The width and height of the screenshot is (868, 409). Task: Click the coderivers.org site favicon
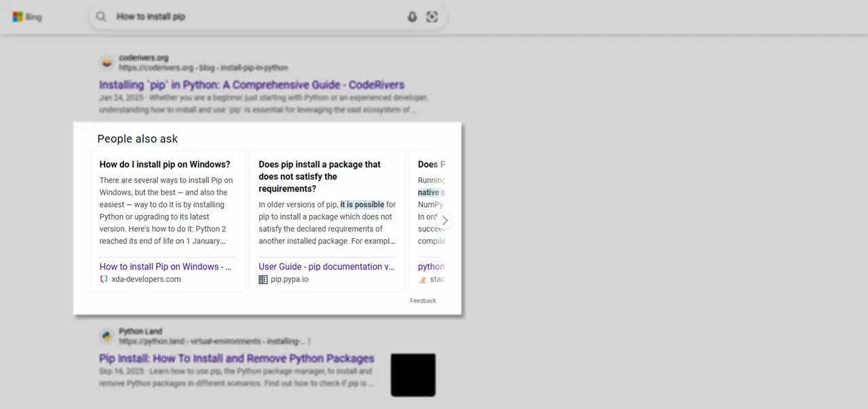[107, 63]
